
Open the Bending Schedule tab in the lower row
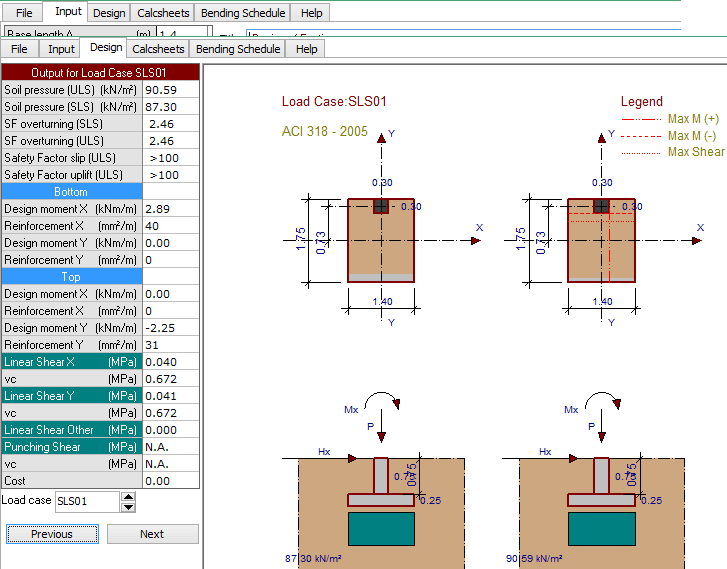point(238,49)
